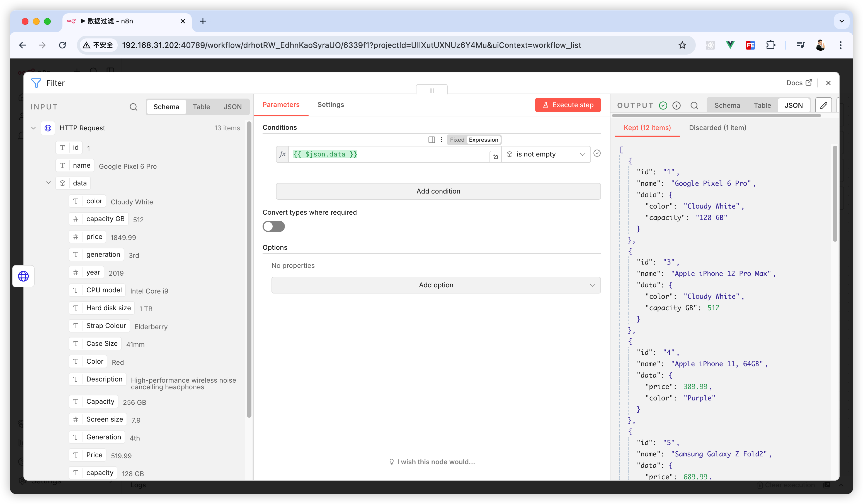Screen dimensions: 863x504
Task: Switch output view to Table
Action: [762, 105]
